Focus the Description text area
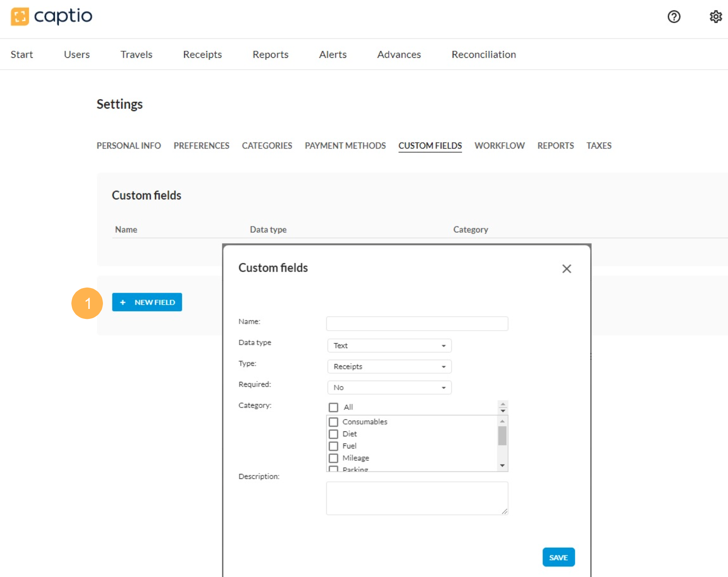728x577 pixels. pos(417,498)
